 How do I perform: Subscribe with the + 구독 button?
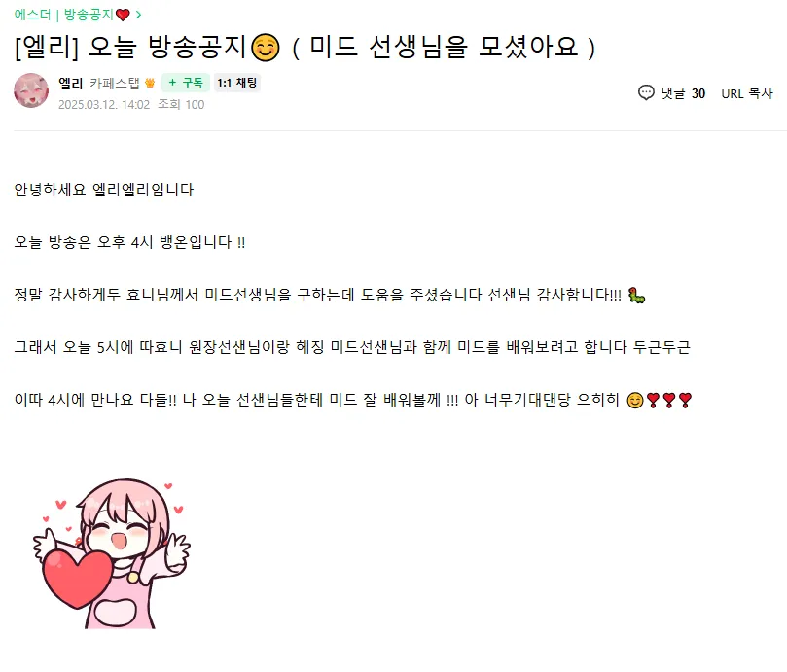[x=186, y=83]
